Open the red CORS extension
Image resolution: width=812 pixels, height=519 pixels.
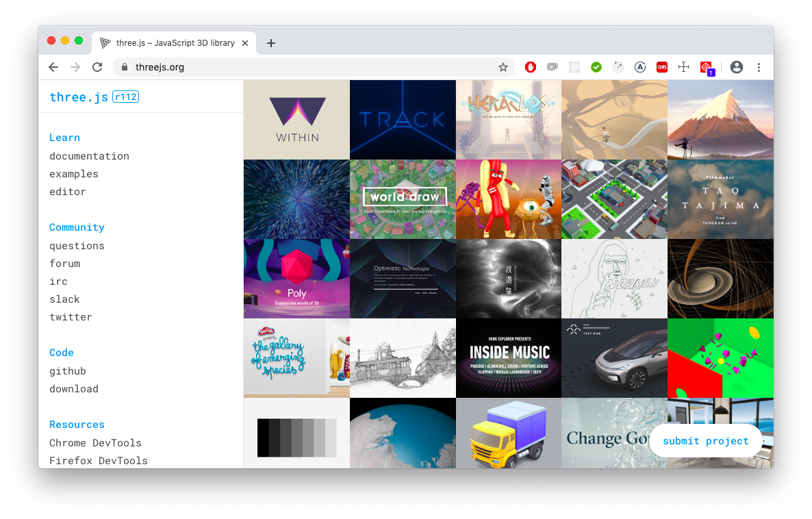[662, 67]
